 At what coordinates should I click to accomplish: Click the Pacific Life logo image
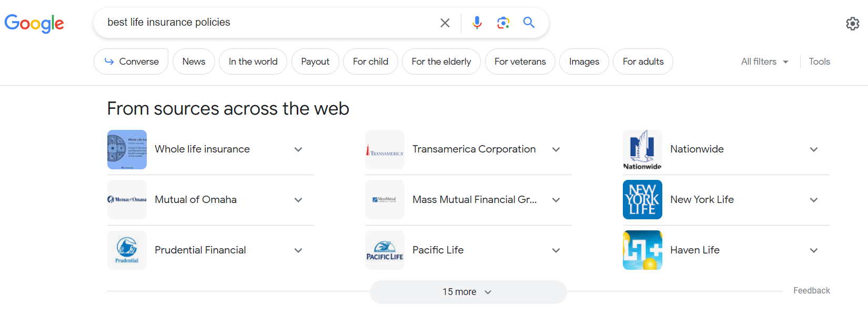[x=385, y=250]
